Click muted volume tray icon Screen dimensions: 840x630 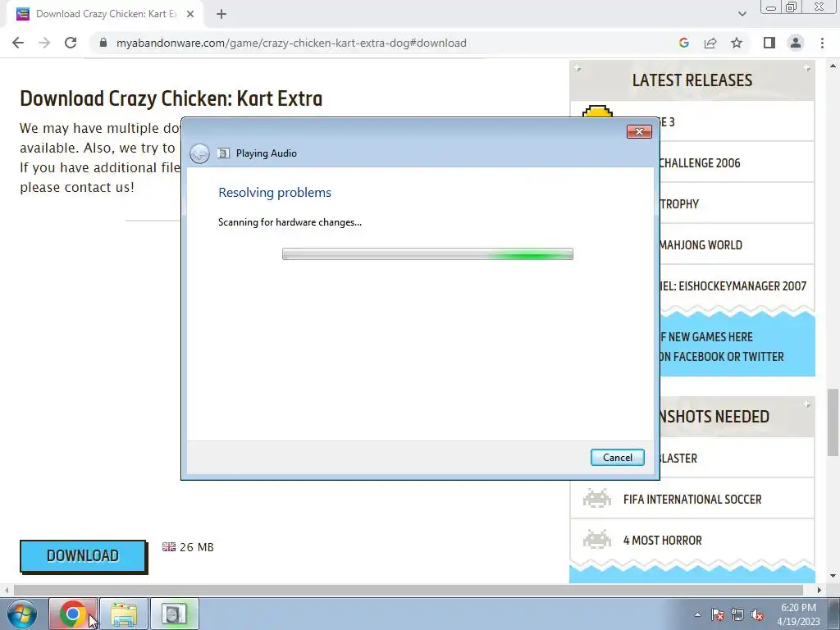(x=757, y=614)
